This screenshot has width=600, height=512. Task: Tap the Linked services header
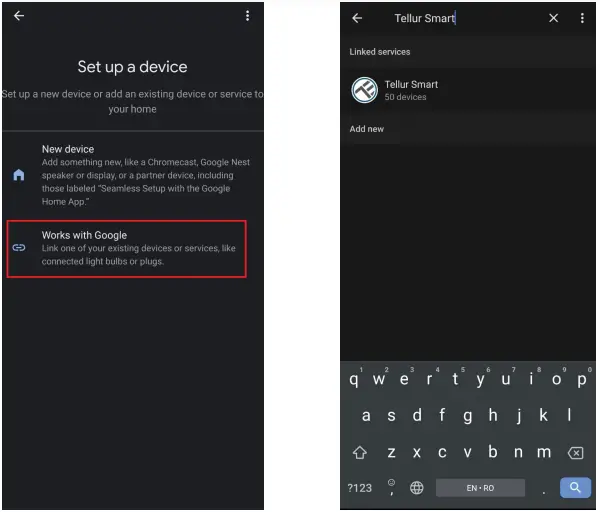click(x=380, y=52)
